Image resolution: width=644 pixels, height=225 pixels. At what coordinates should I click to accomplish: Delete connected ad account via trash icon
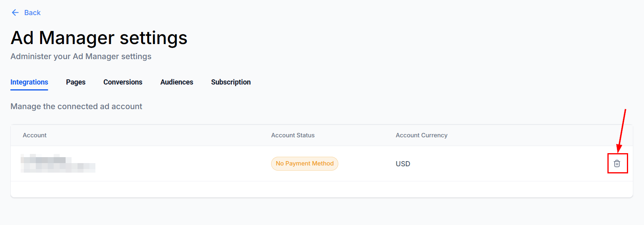point(617,163)
